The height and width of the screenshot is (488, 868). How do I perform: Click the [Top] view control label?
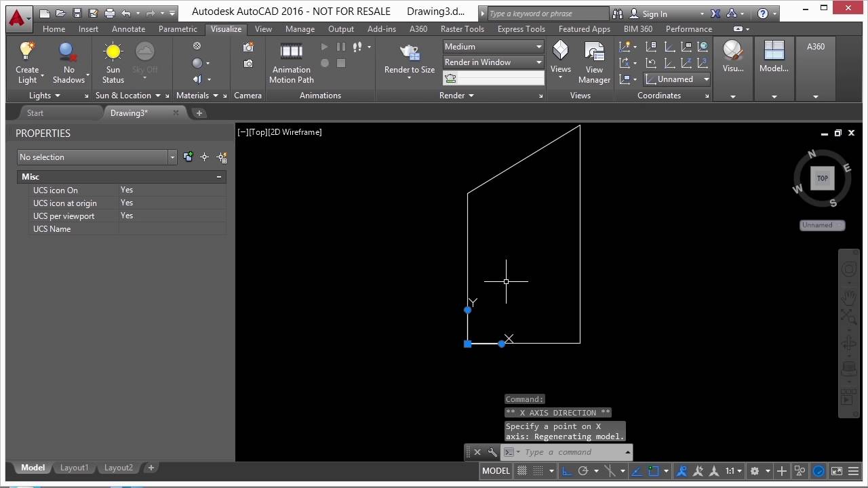click(x=258, y=132)
